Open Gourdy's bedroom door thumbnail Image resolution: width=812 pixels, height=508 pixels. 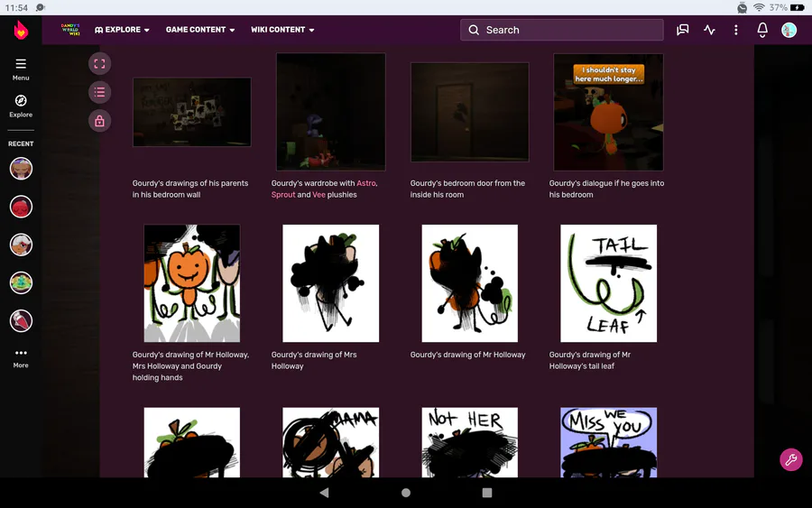click(x=470, y=112)
